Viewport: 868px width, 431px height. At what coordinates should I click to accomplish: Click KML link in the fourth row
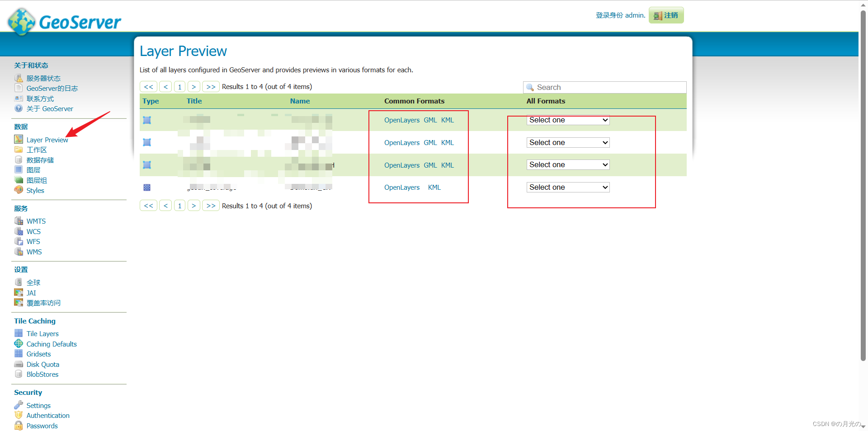pyautogui.click(x=434, y=187)
